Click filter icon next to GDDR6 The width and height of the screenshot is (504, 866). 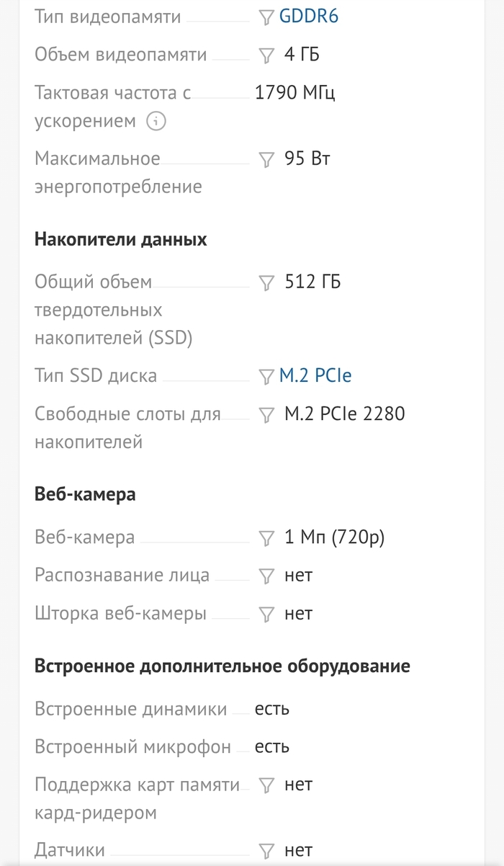[266, 17]
